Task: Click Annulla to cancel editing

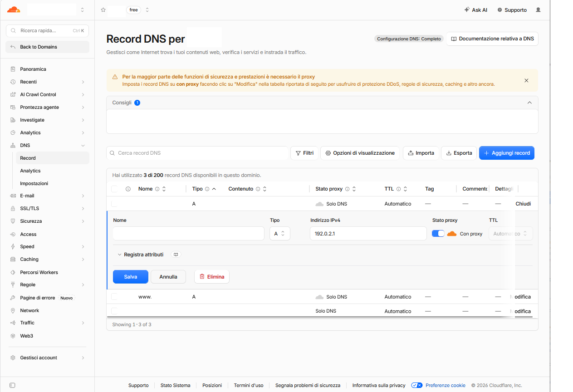Action: click(168, 277)
